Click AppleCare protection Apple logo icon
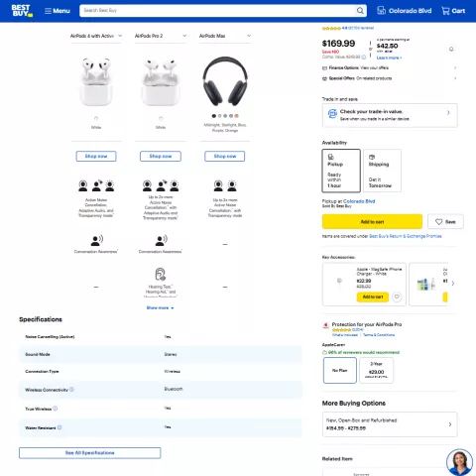The image size is (476, 476). click(x=325, y=325)
